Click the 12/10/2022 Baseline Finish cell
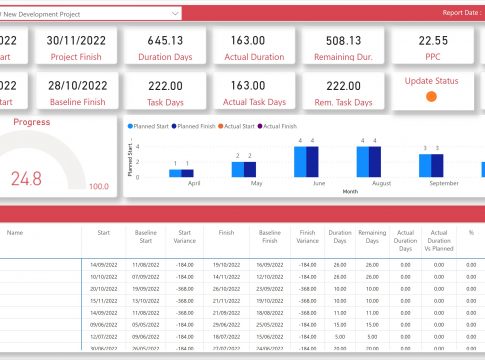Screen dimensions: 485x360 click(270, 277)
